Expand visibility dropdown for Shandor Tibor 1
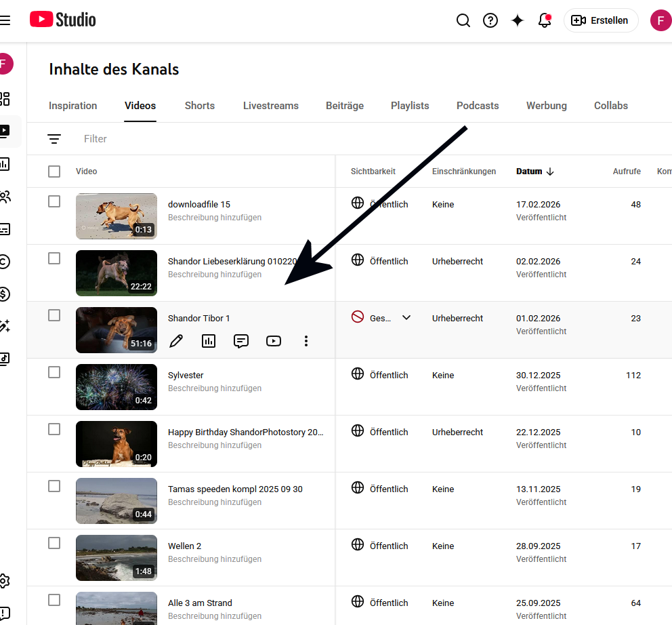The width and height of the screenshot is (672, 625). point(406,317)
